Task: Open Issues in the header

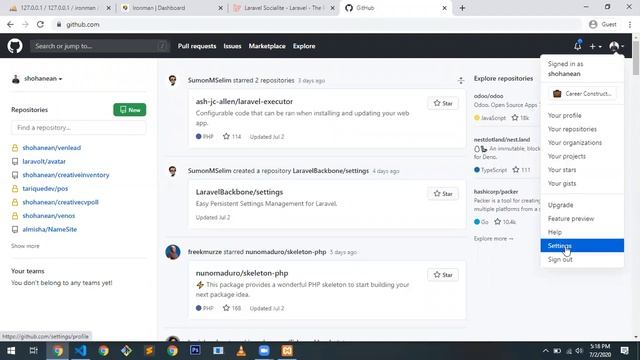Action: click(232, 46)
